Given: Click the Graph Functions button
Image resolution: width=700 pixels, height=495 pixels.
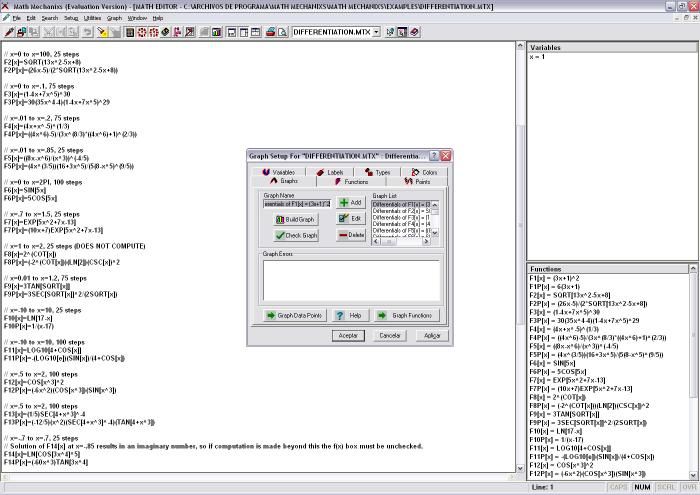Looking at the screenshot, I should (406, 315).
